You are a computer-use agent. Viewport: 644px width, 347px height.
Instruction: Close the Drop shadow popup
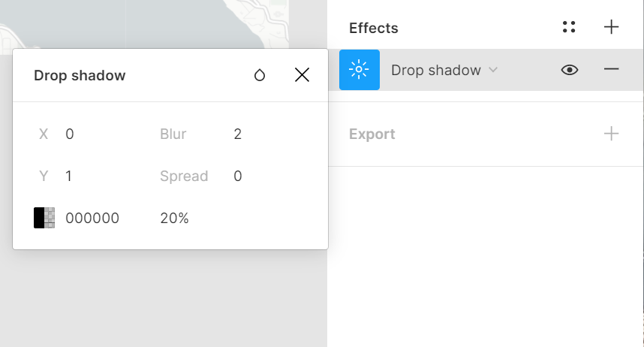pos(302,75)
